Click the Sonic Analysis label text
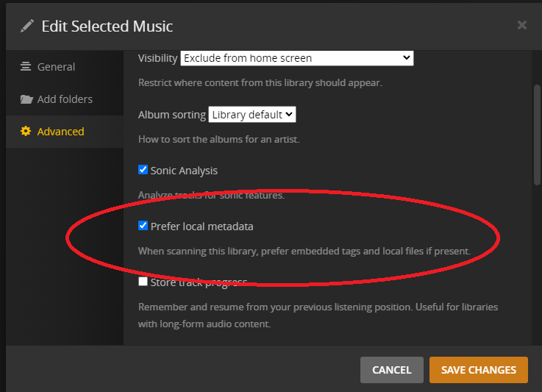Viewport: 542px width, 392px height. 184,171
